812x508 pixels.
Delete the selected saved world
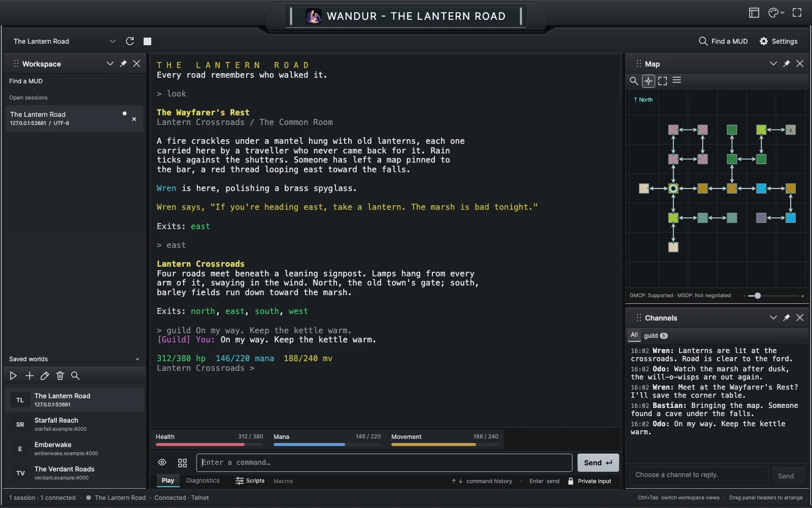pos(60,376)
